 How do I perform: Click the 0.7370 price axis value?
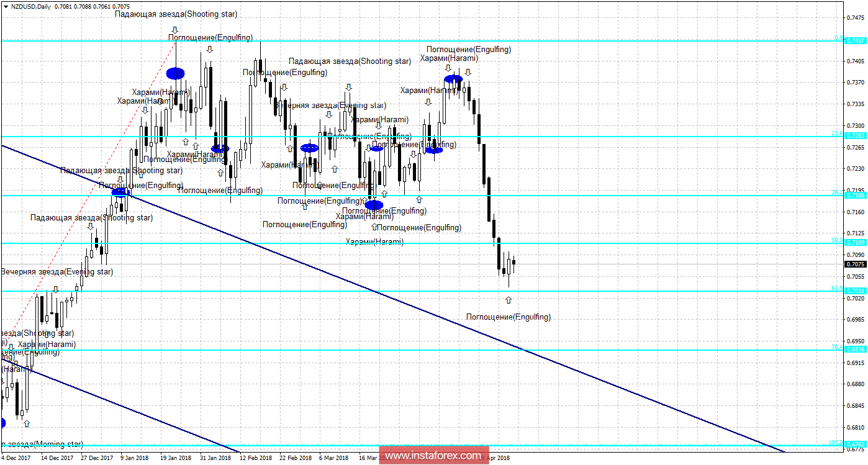point(856,83)
